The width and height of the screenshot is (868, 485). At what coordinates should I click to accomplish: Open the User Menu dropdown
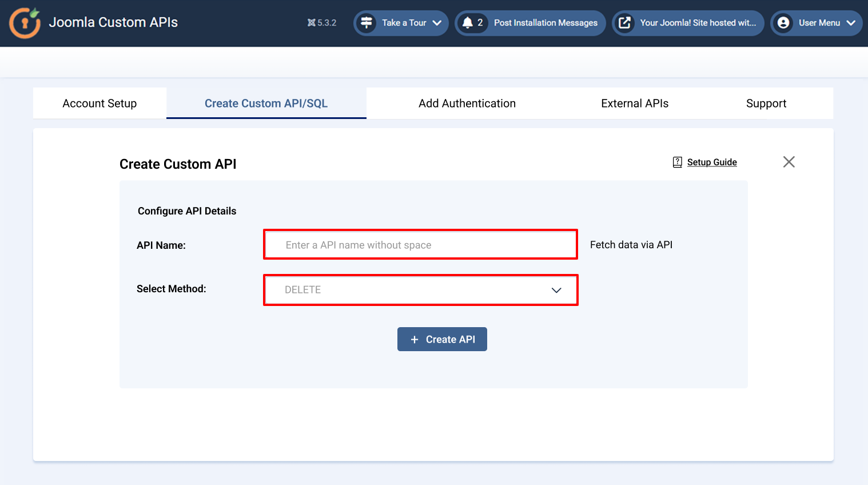click(x=850, y=23)
